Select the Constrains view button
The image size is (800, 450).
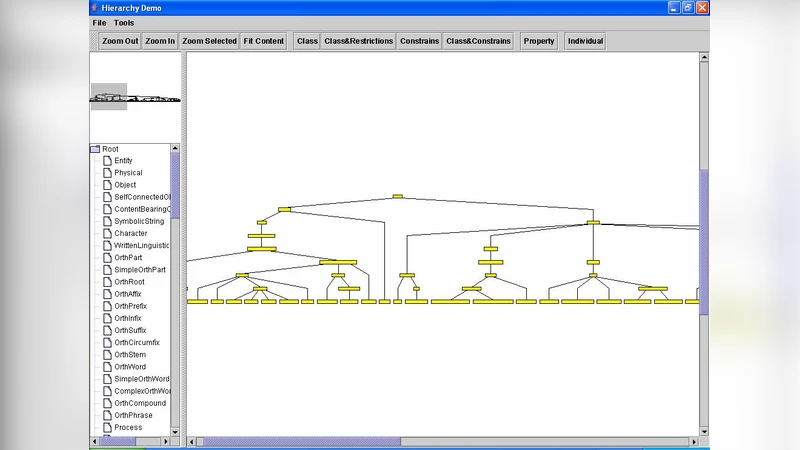[418, 41]
